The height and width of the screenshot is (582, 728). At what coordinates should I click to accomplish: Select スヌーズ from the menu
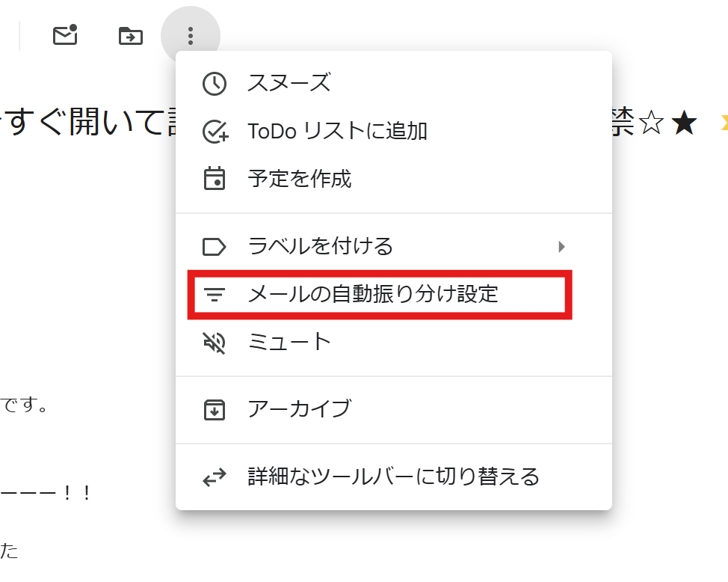(x=289, y=84)
